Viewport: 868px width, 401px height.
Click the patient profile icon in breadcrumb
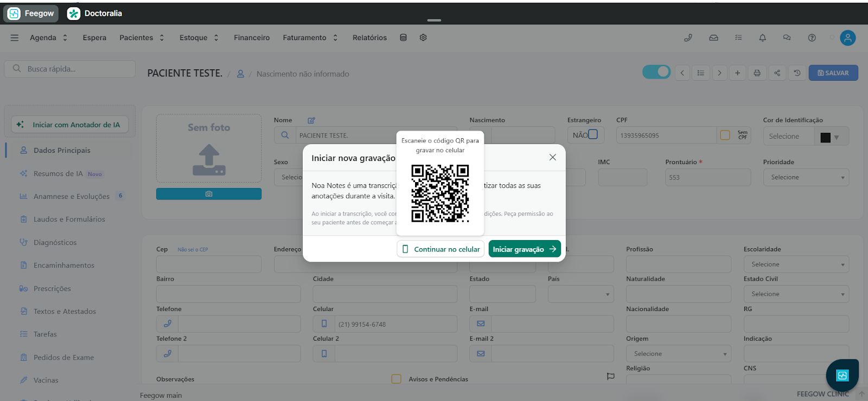[x=240, y=74]
